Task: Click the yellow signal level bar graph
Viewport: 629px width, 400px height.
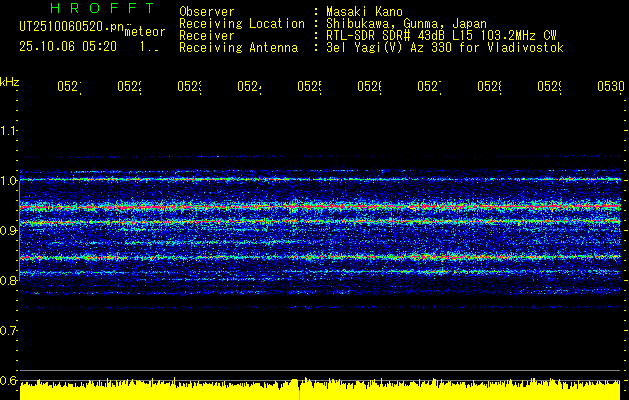Action: pyautogui.click(x=320, y=389)
